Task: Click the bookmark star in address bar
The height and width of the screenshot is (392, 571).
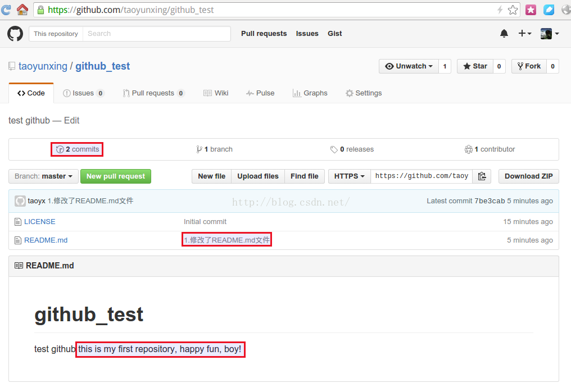Action: [x=513, y=10]
